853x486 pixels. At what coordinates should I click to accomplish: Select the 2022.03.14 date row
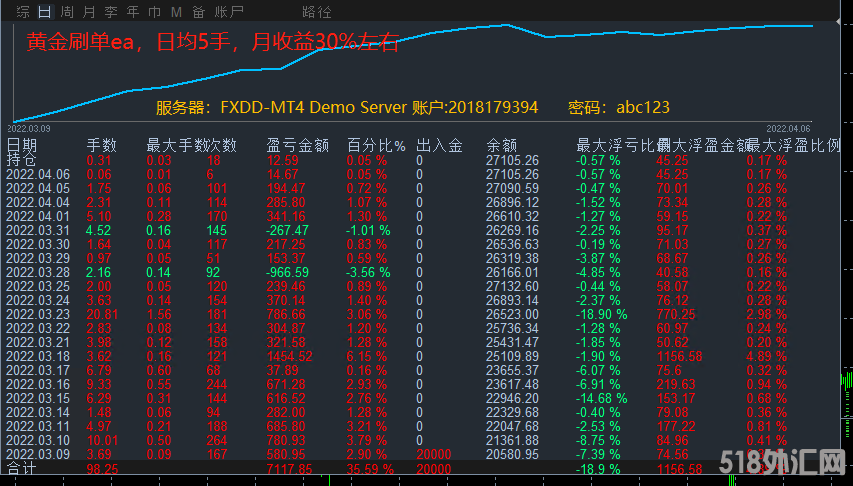pyautogui.click(x=38, y=413)
